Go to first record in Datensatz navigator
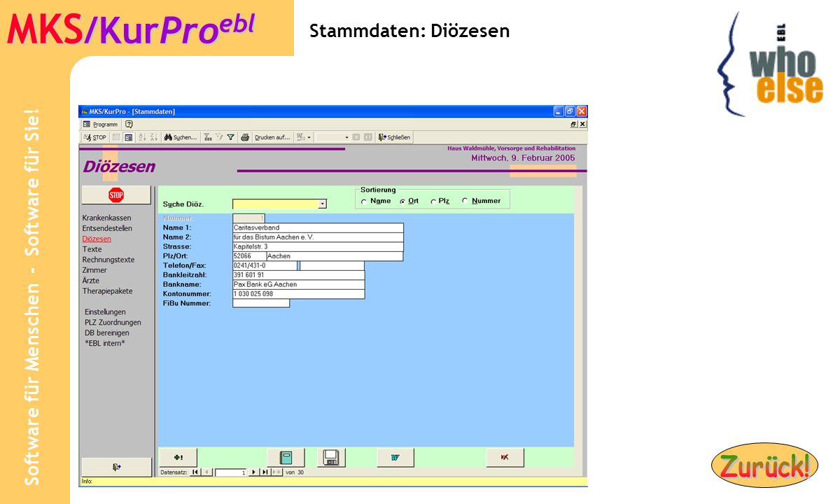Screen dimensions: 840x504 (195, 472)
